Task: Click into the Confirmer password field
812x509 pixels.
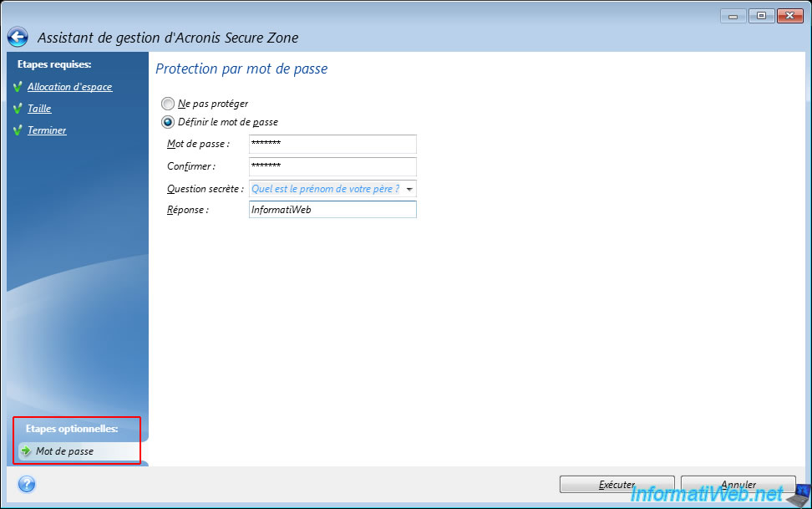Action: [332, 166]
